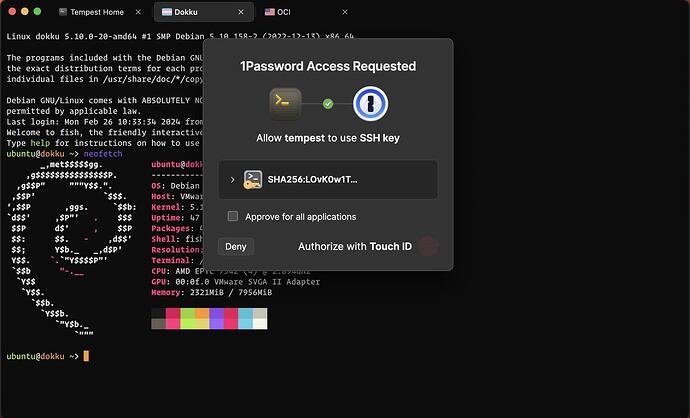Click the Debian ASCII swirl logo
690x418 pixels.
click(x=72, y=249)
